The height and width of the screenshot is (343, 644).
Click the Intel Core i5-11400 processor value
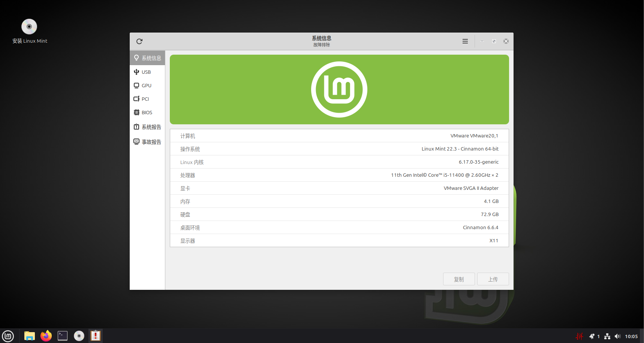pos(445,175)
